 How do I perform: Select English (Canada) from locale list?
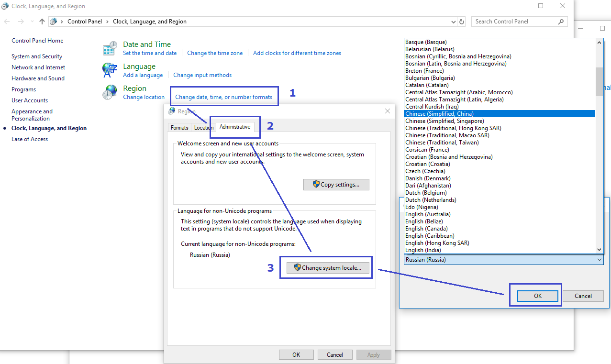click(500, 229)
